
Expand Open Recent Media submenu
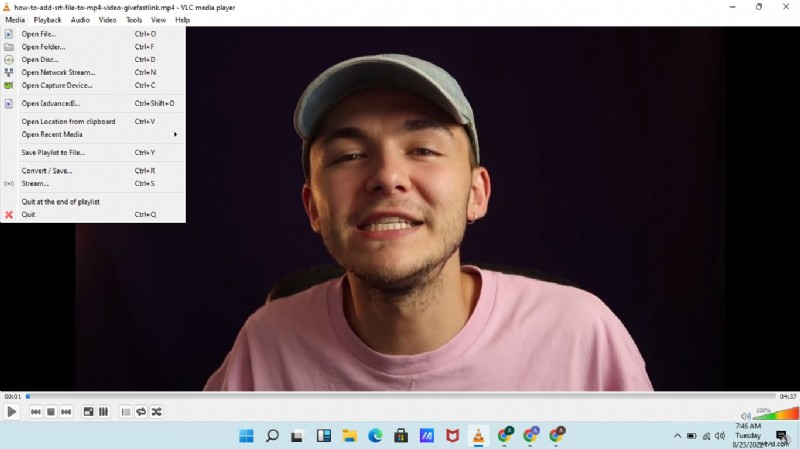coord(98,134)
